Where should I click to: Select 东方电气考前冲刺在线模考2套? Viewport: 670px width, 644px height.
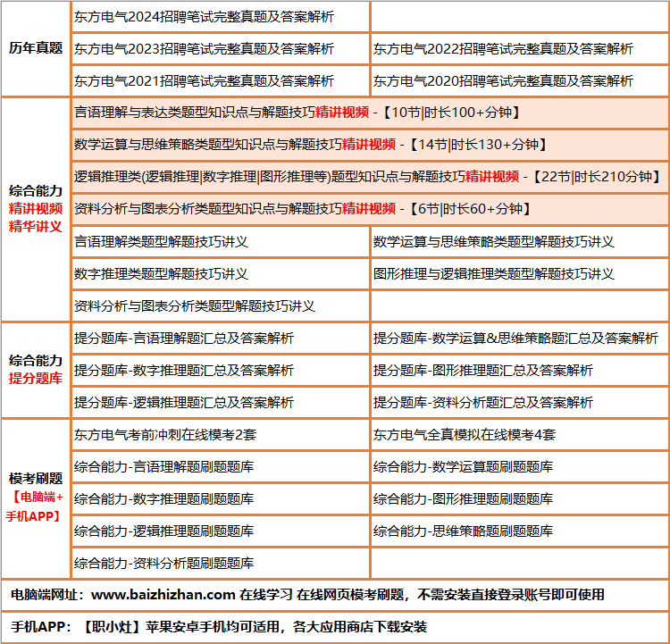click(x=165, y=435)
